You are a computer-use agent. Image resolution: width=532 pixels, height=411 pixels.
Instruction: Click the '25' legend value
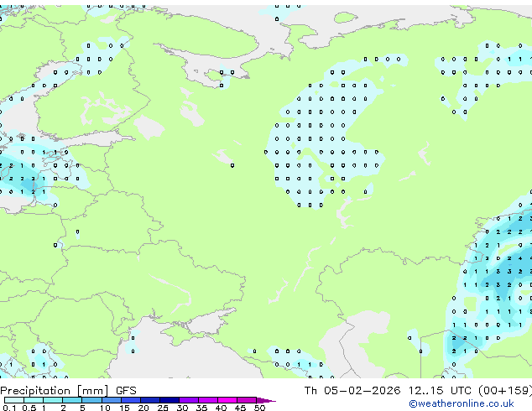point(163,408)
